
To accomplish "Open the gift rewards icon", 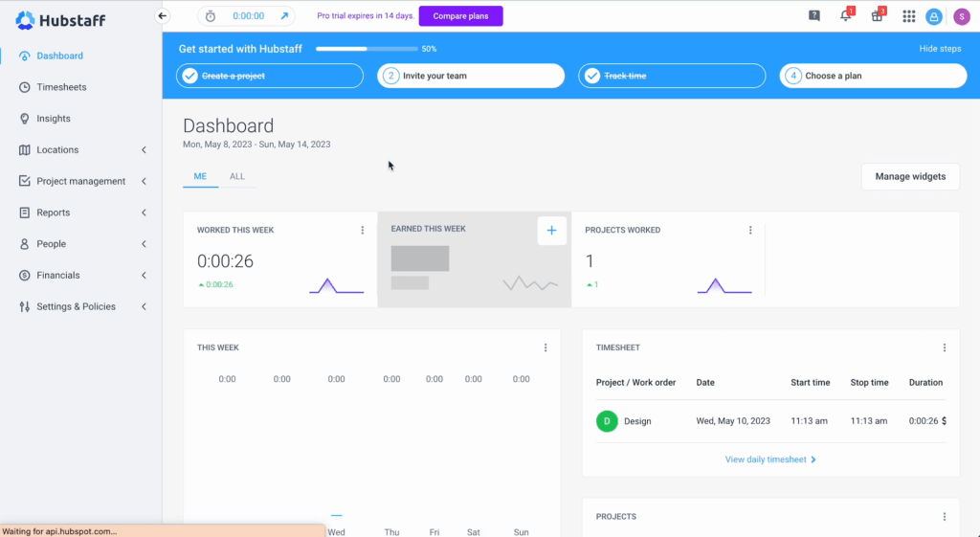I will 878,15.
